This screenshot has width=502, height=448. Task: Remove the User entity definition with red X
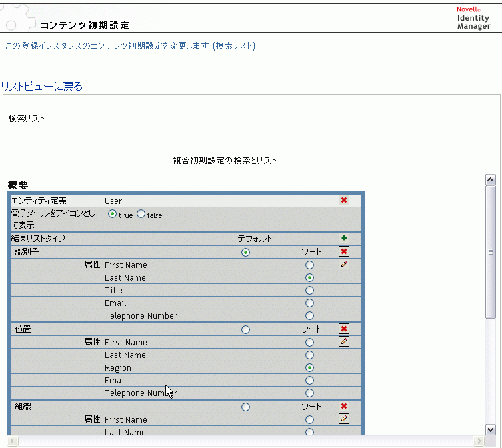(344, 200)
